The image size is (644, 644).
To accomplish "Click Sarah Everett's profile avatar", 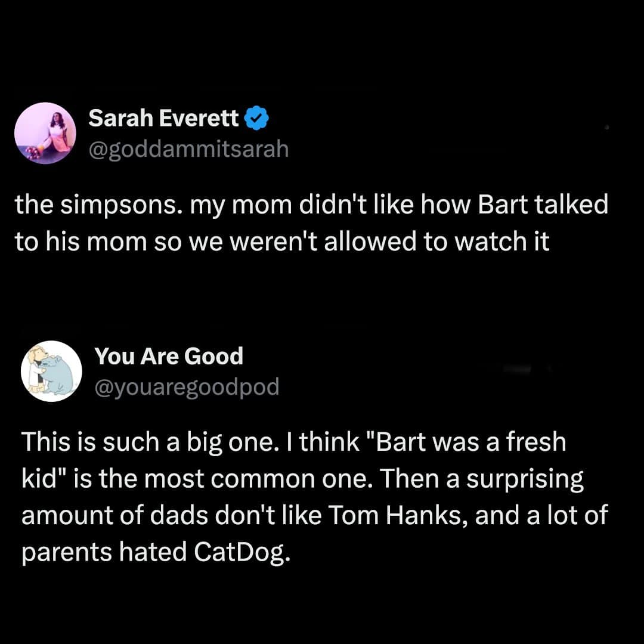I will (x=45, y=132).
